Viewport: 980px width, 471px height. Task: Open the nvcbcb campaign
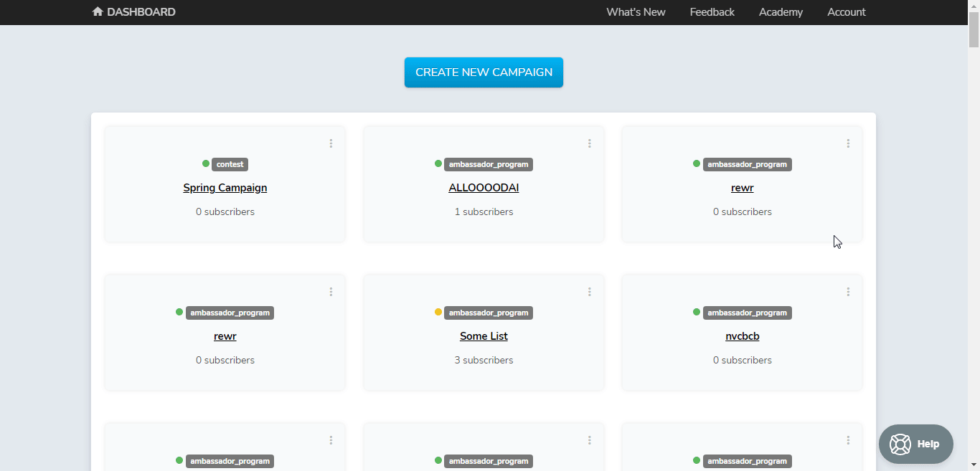pyautogui.click(x=743, y=336)
